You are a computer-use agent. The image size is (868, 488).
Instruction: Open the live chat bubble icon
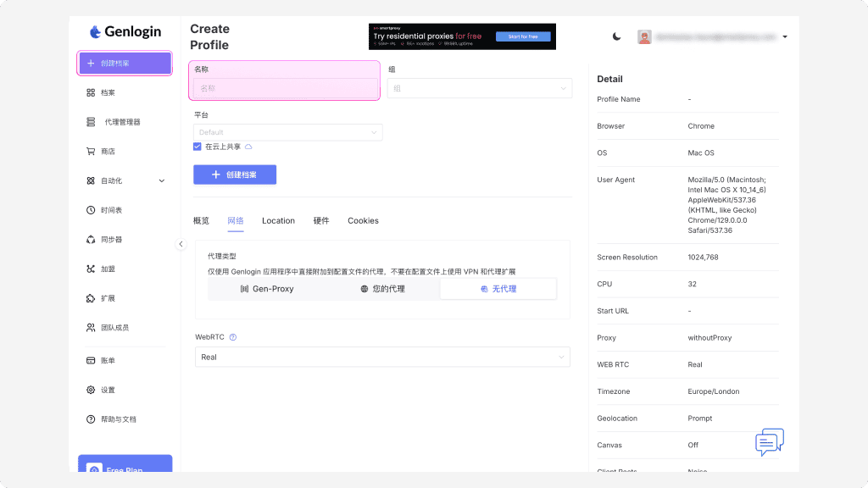coord(769,442)
